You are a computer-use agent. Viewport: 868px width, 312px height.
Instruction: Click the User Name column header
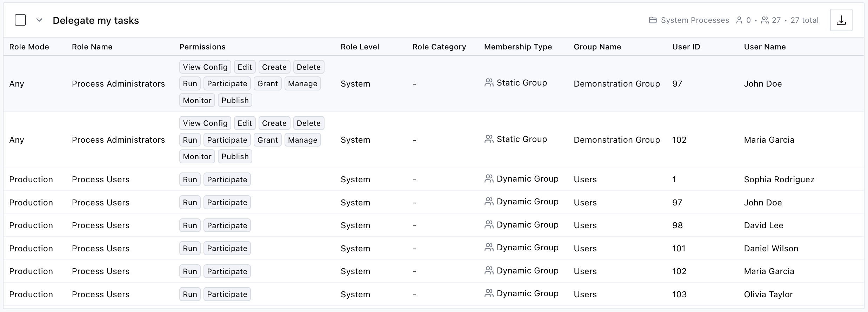tap(765, 47)
